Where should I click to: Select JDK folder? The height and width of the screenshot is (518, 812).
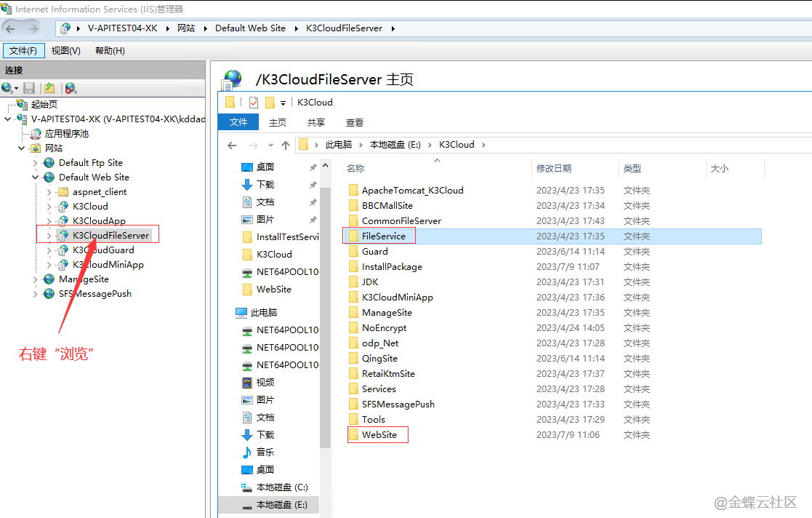click(370, 282)
